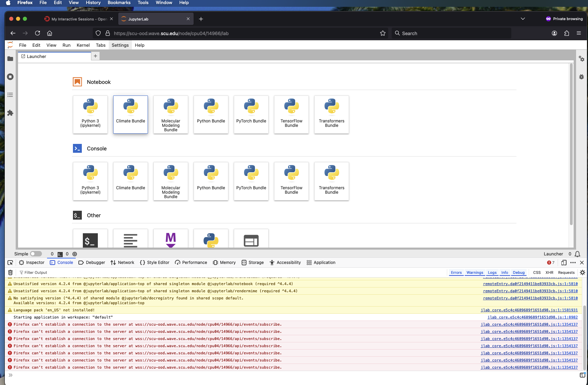Focus the Filter Output field
The height and width of the screenshot is (385, 588).
[232, 272]
